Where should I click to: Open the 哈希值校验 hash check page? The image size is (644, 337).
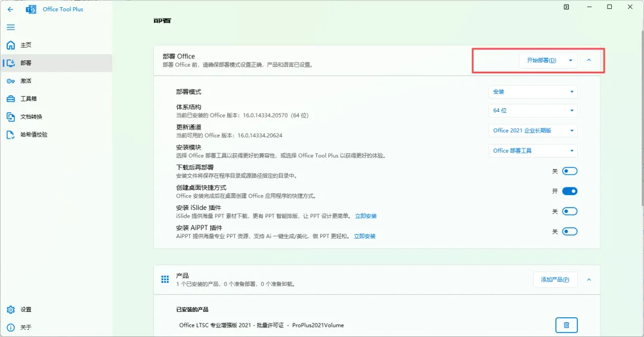[x=56, y=134]
